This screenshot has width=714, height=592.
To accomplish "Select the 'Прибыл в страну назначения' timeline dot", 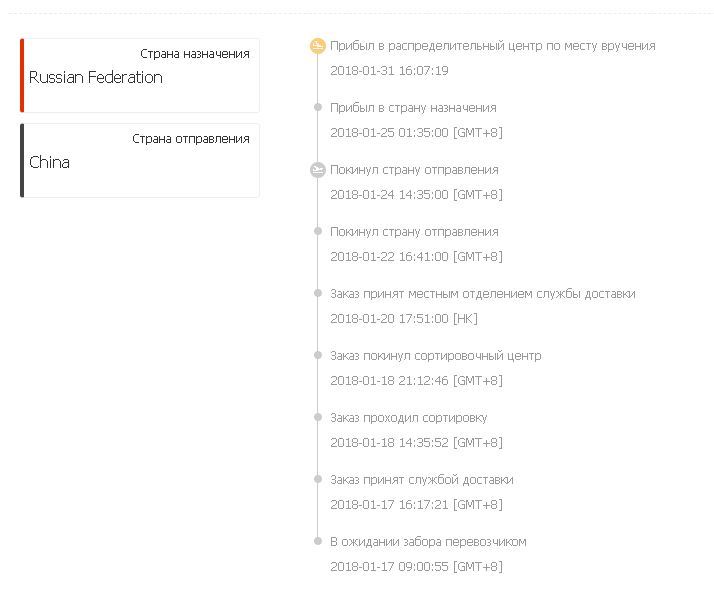I will tap(318, 107).
